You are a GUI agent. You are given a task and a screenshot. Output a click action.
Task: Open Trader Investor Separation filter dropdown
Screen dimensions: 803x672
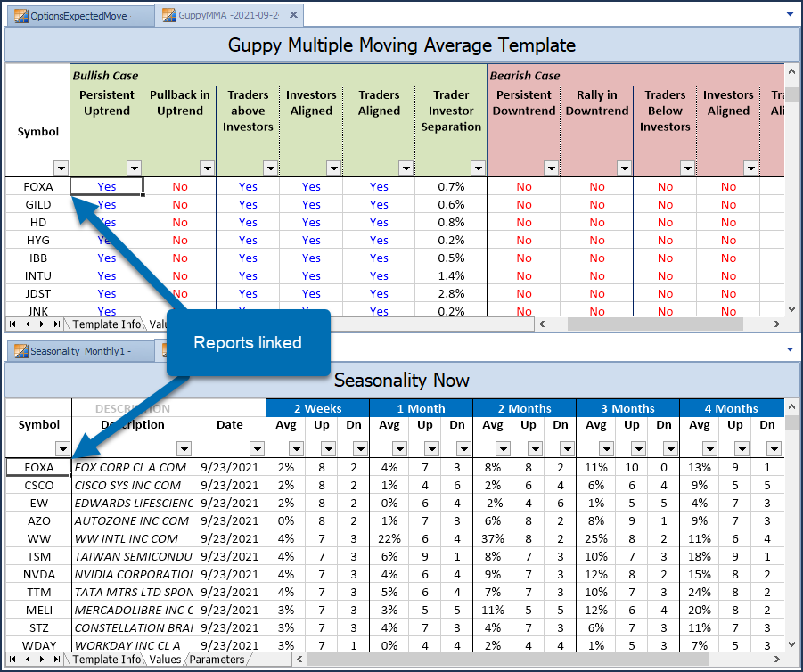click(x=479, y=168)
